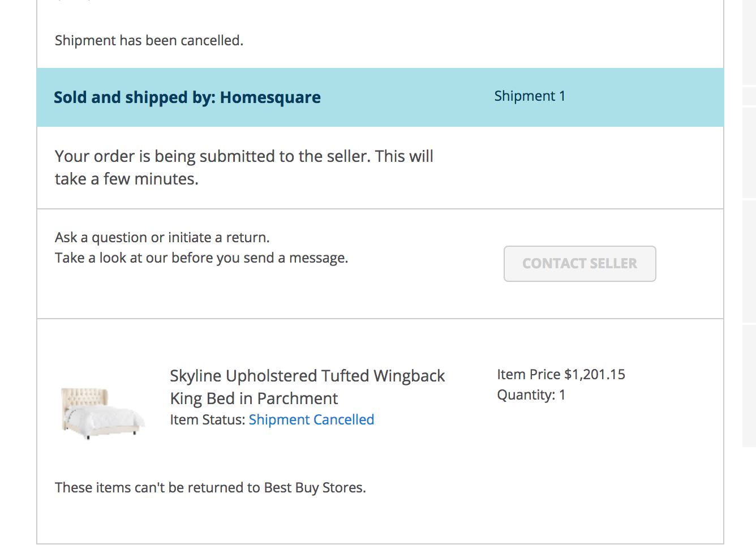Click the Take a look at our sentence
The width and height of the screenshot is (756, 549).
pos(201,258)
